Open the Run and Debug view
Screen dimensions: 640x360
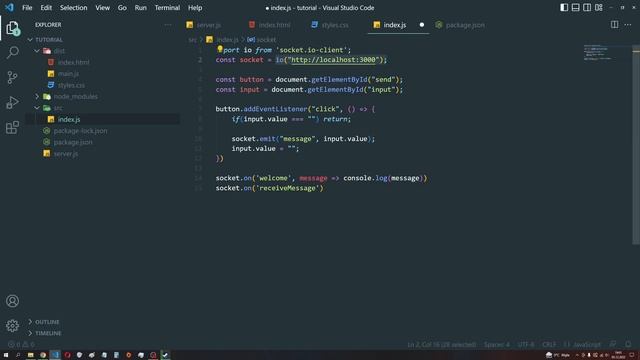pos(13,102)
